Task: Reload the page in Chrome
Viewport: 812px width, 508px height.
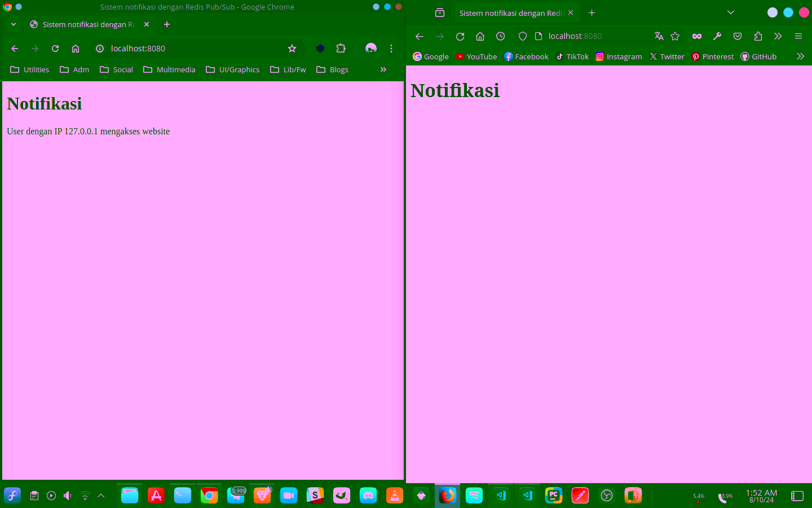Action: (x=55, y=49)
